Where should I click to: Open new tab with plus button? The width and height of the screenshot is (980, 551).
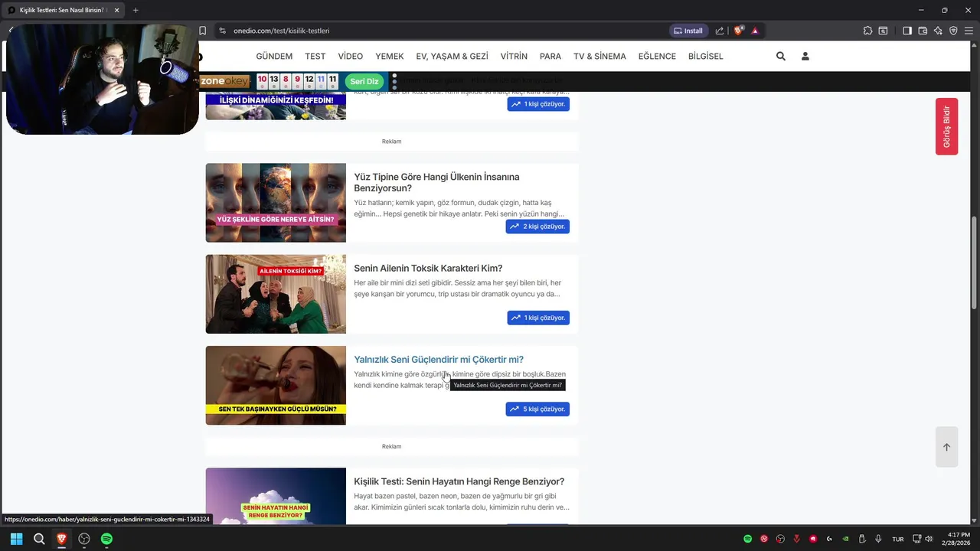click(136, 10)
